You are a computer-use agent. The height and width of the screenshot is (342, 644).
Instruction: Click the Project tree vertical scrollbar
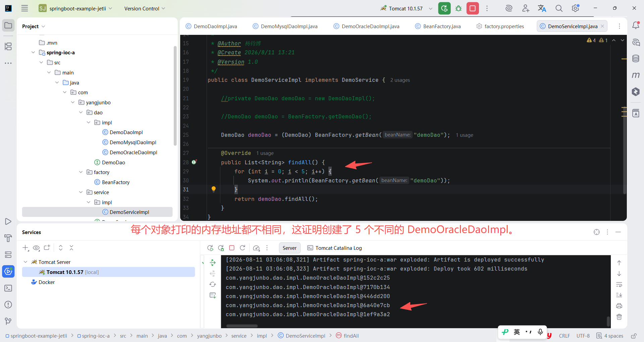click(x=175, y=96)
